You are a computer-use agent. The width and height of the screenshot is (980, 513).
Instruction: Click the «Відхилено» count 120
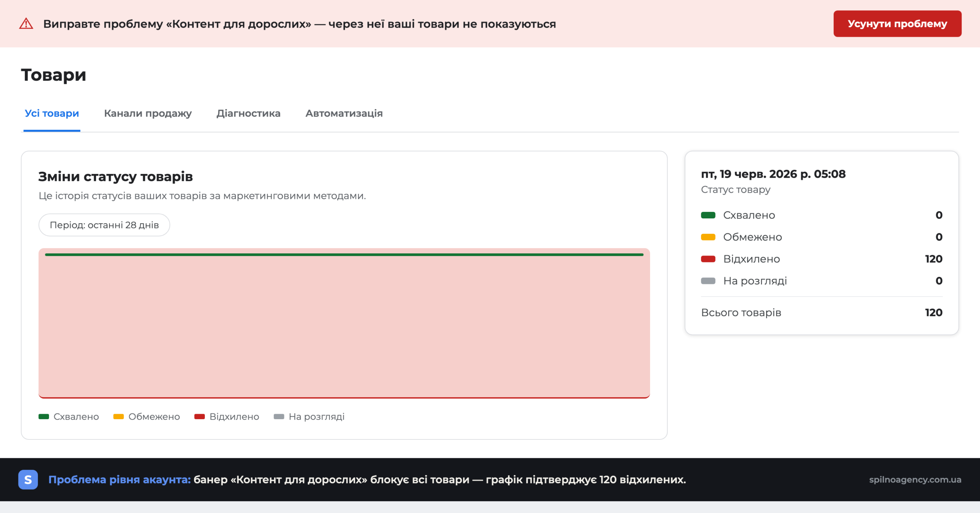click(x=934, y=259)
